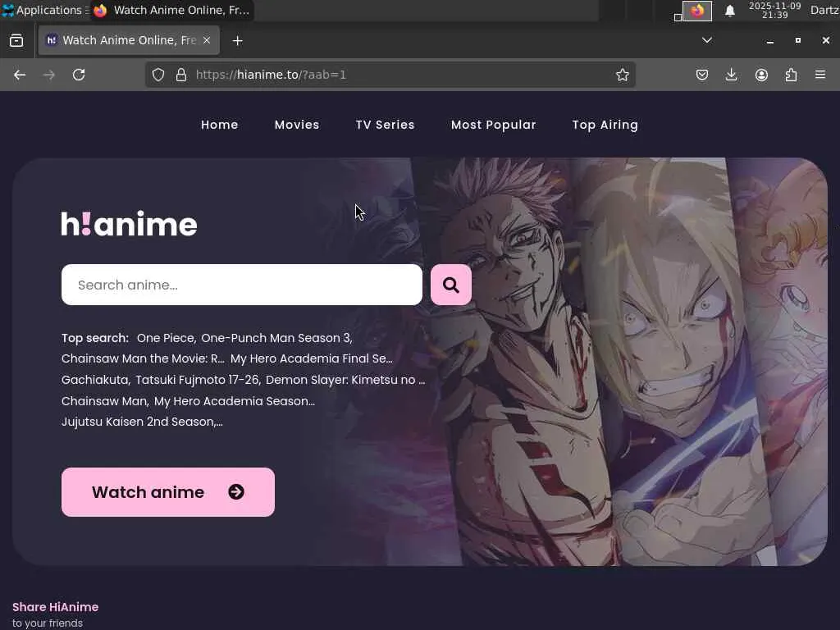Go to Home in site navigation
This screenshot has width=840, height=630.
click(x=220, y=125)
